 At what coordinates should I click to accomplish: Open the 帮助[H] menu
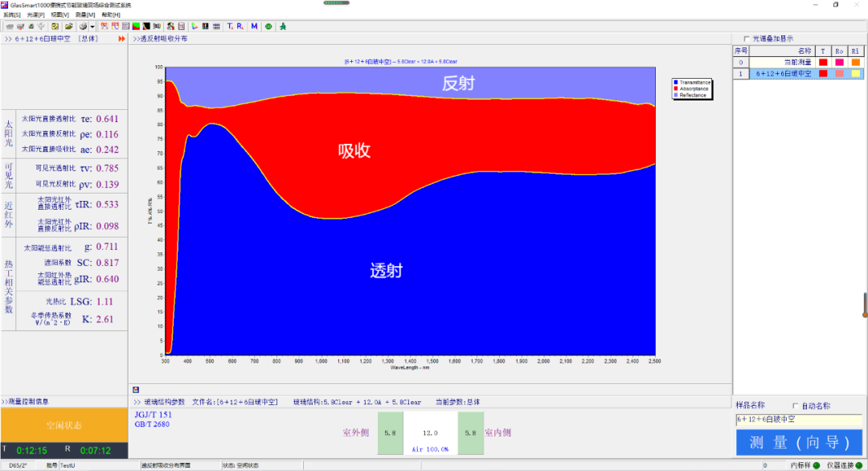tap(111, 14)
